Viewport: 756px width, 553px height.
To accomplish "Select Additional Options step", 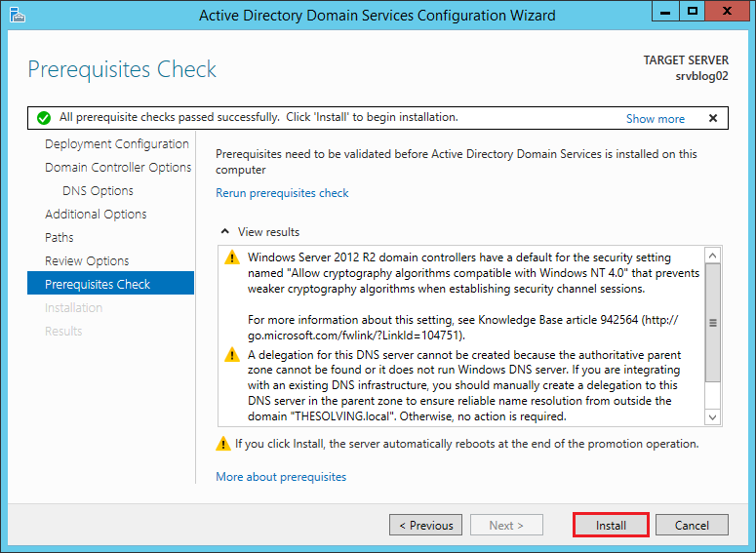I will (96, 214).
